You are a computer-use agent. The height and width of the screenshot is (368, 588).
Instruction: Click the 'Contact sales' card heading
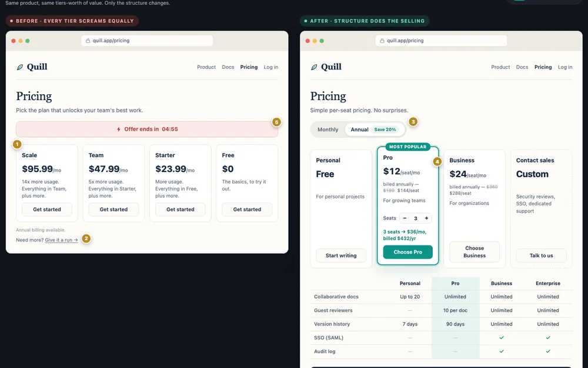click(534, 160)
